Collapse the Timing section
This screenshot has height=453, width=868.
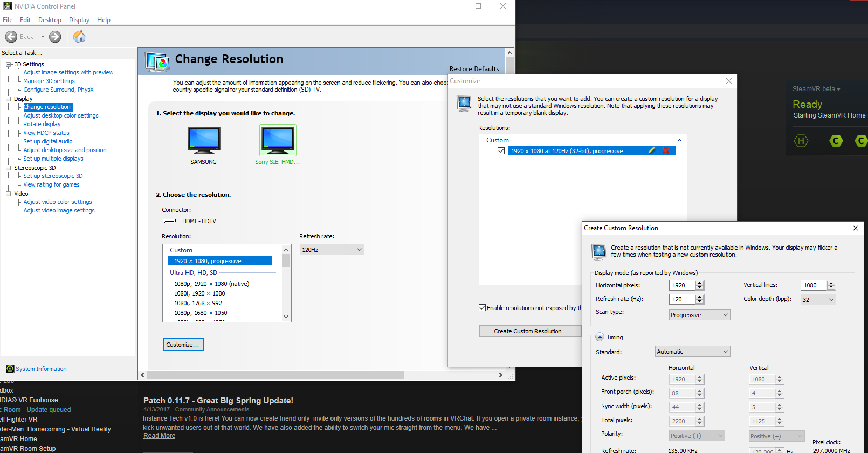(x=600, y=337)
